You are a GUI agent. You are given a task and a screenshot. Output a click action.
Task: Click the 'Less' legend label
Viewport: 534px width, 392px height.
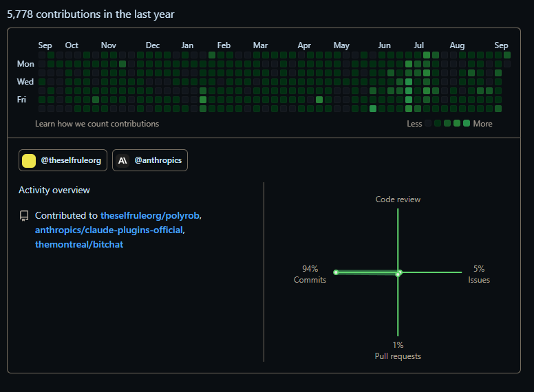(414, 124)
